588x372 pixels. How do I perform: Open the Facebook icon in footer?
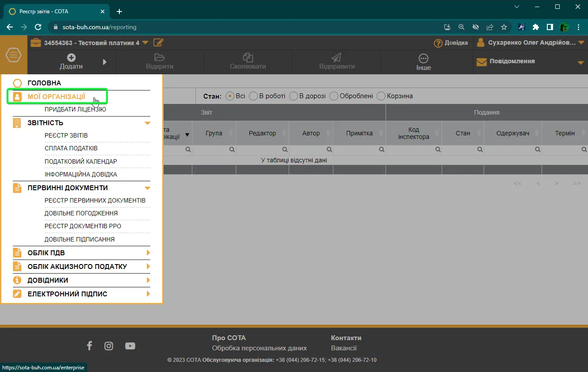click(x=89, y=346)
